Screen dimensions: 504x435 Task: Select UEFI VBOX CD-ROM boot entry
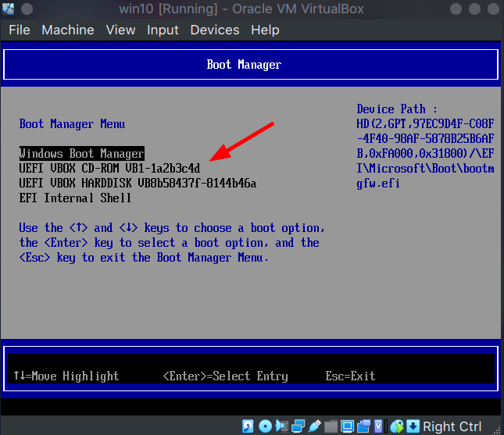tap(109, 169)
